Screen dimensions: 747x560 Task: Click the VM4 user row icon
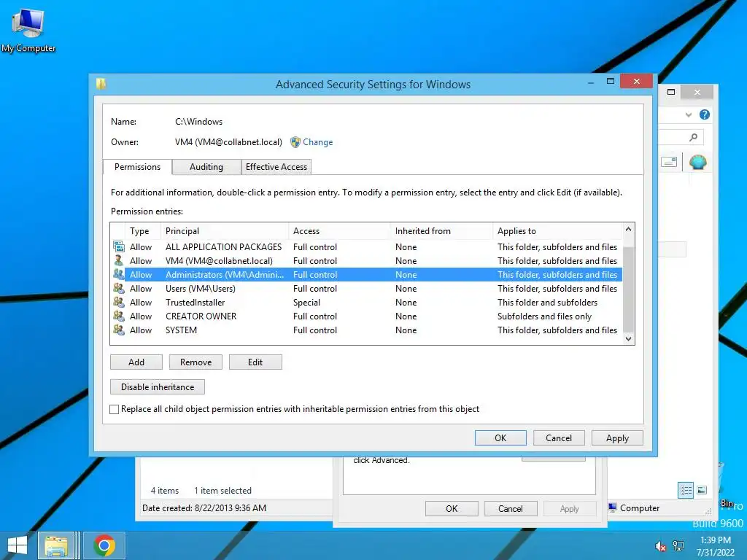(x=119, y=260)
